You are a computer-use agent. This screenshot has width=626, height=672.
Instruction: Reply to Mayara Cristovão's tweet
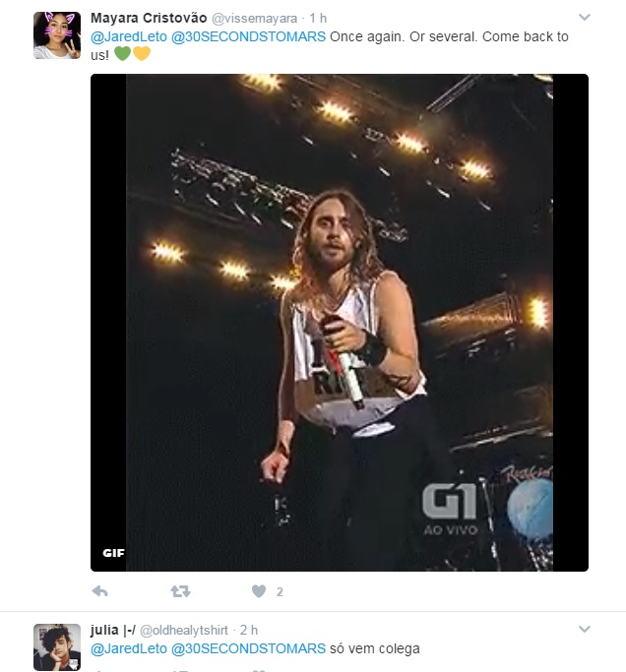pyautogui.click(x=99, y=591)
